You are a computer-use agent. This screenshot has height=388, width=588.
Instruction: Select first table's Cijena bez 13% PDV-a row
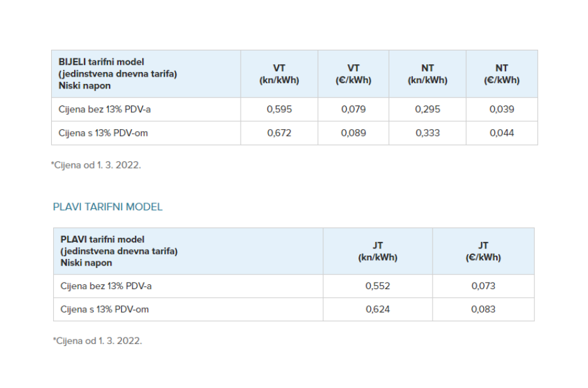point(295,109)
